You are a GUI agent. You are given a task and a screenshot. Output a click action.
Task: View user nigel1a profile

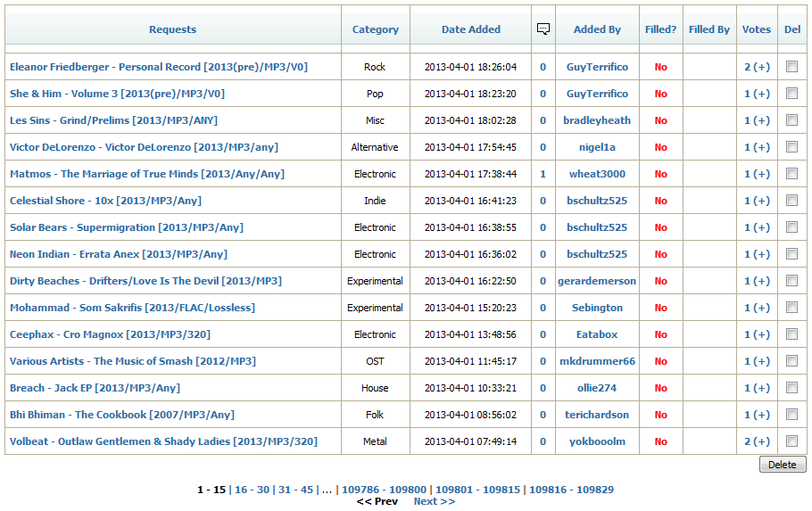(x=597, y=147)
